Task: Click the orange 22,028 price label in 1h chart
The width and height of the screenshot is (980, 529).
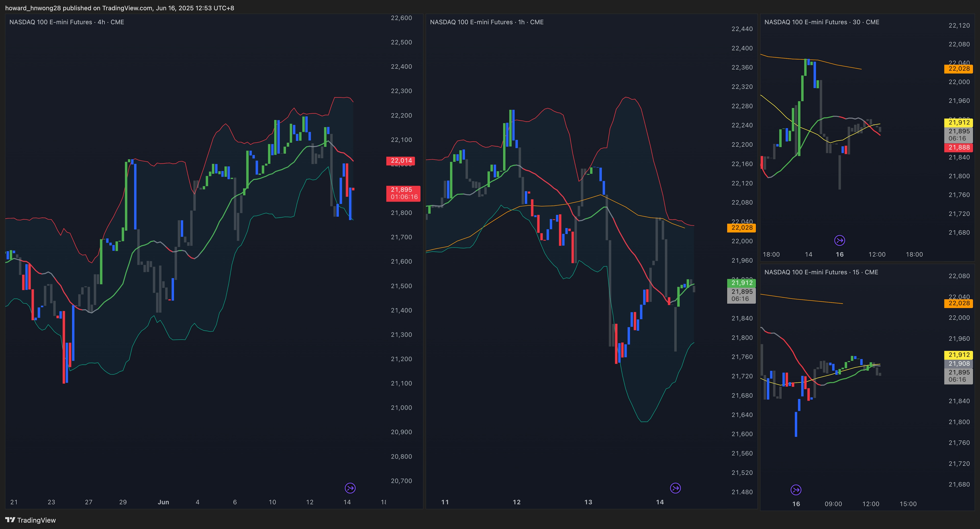Action: pyautogui.click(x=741, y=228)
